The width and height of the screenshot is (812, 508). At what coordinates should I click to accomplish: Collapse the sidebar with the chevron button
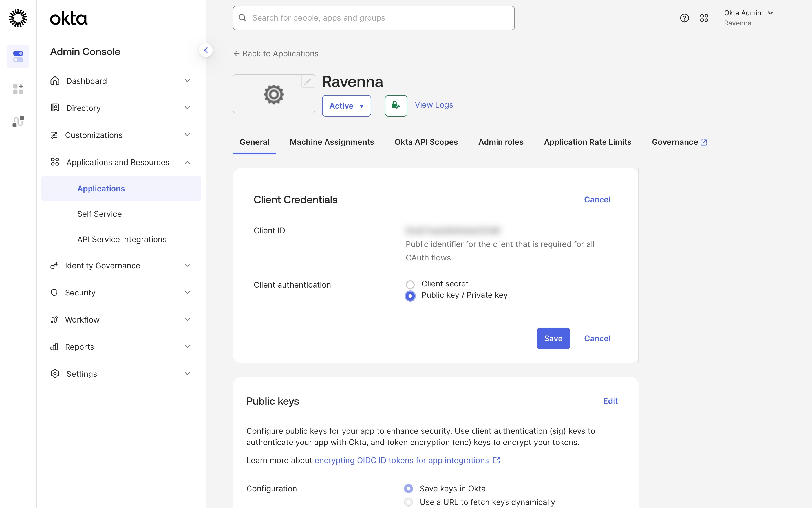tap(206, 51)
